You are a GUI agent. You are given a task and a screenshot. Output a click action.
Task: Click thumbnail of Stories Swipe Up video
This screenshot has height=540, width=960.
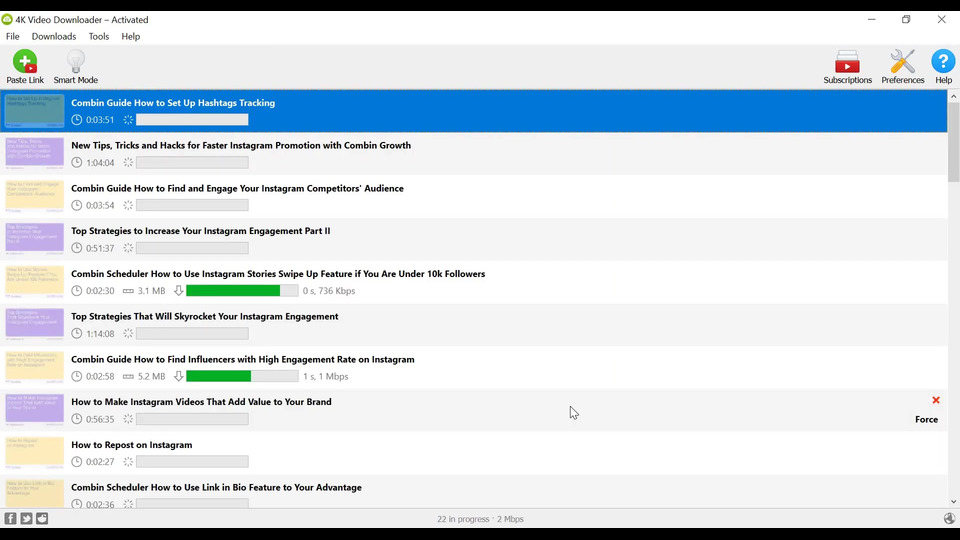(34, 282)
